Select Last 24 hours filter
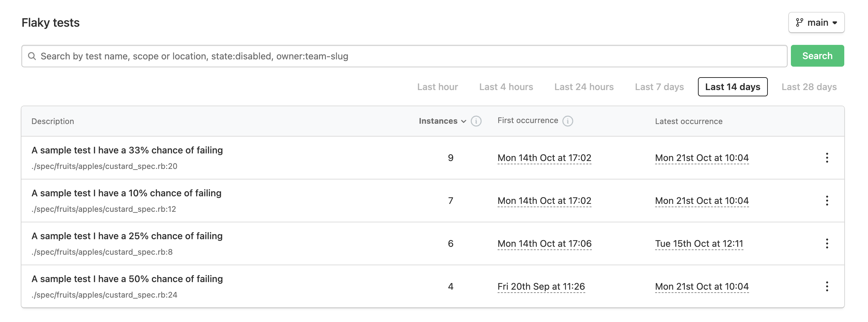This screenshot has height=322, width=868. coord(584,87)
